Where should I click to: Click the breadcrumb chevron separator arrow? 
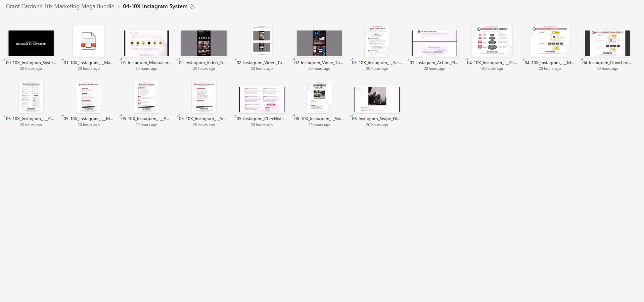tap(118, 7)
